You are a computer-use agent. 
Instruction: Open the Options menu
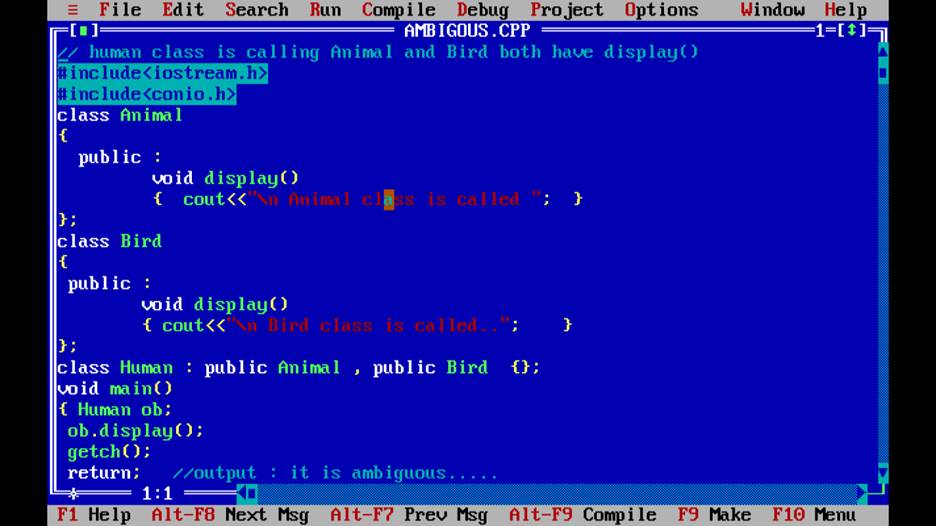pos(661,10)
